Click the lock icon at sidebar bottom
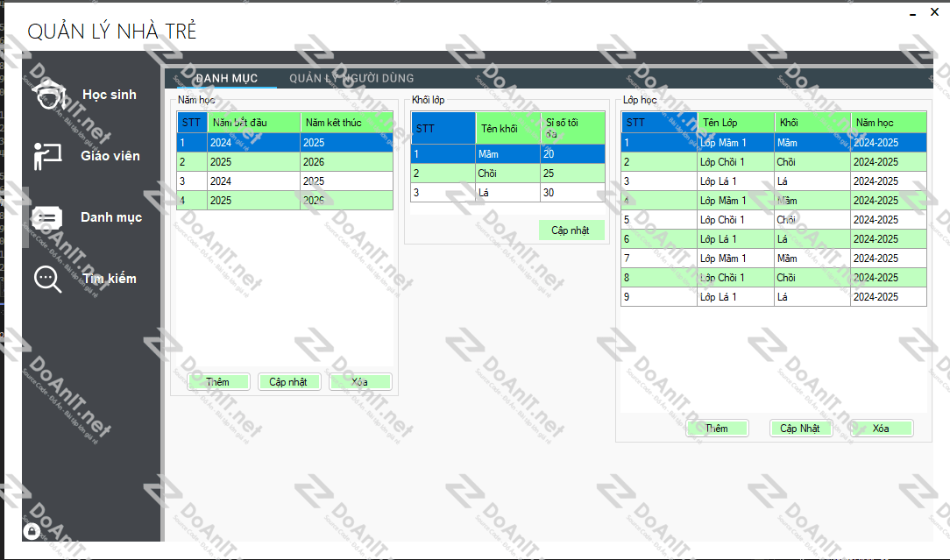This screenshot has height=560, width=950. click(32, 531)
